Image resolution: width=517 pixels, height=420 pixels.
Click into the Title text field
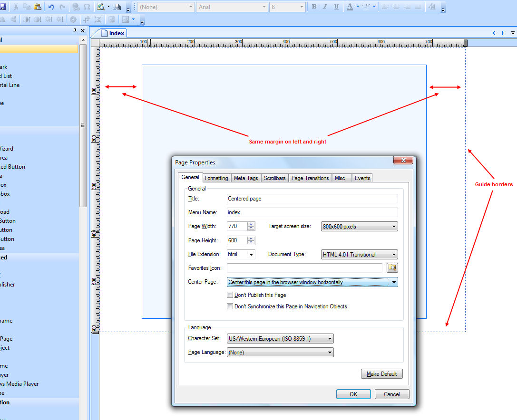tap(312, 199)
